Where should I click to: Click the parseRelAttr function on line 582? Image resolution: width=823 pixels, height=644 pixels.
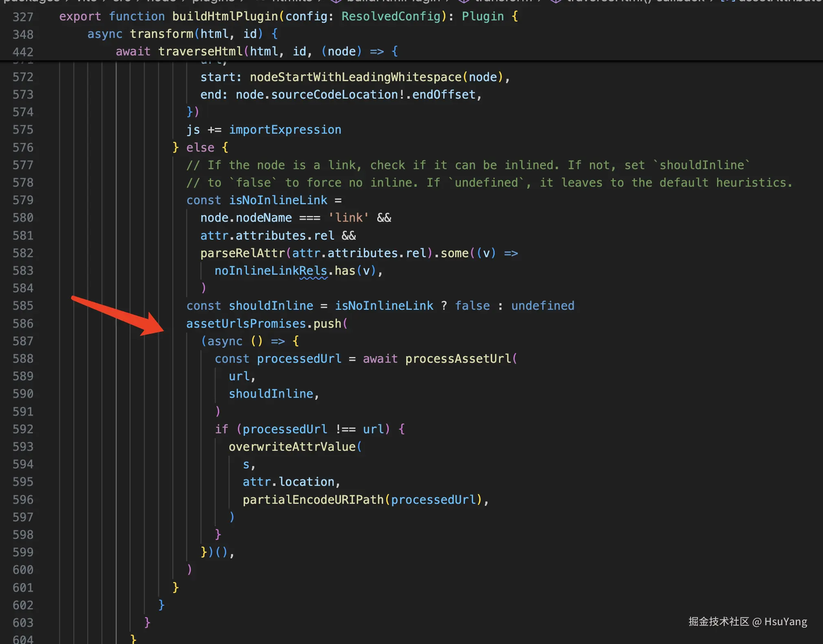[242, 253]
